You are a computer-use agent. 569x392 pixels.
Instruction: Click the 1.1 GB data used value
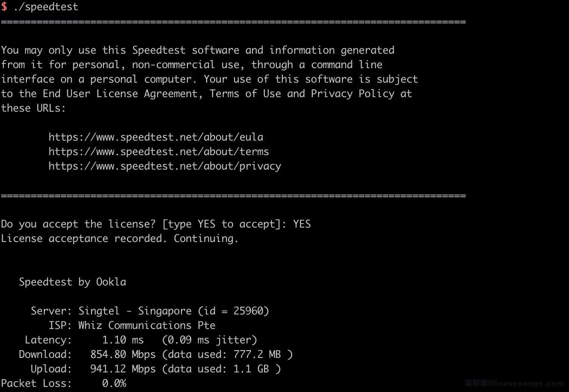pyautogui.click(x=251, y=369)
